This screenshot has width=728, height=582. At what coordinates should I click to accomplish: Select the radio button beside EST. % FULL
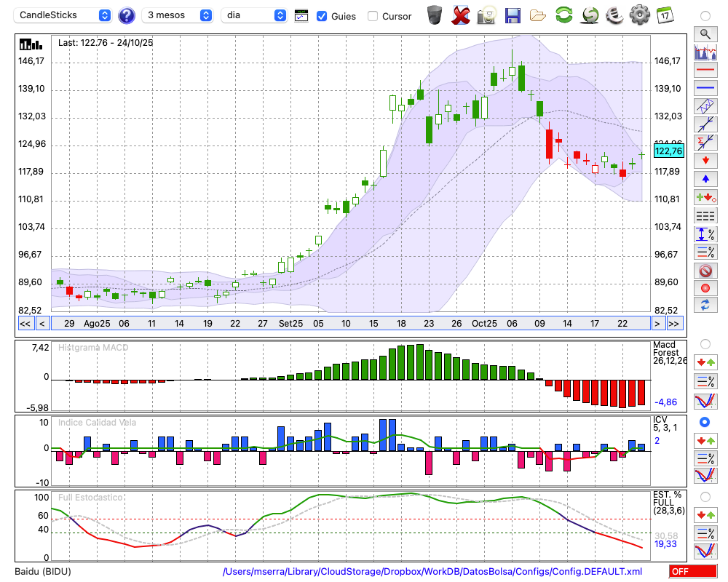705,496
